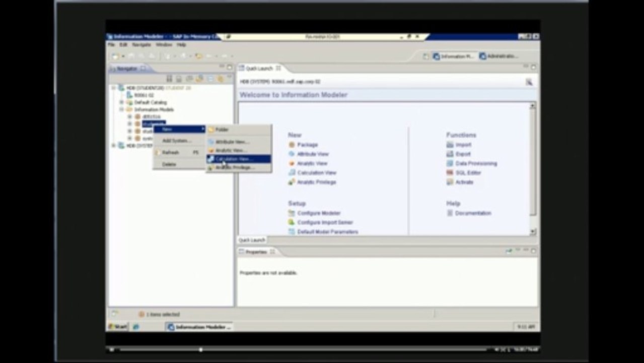Click the New toolbar icon at far left
The image size is (644, 363).
point(115,56)
